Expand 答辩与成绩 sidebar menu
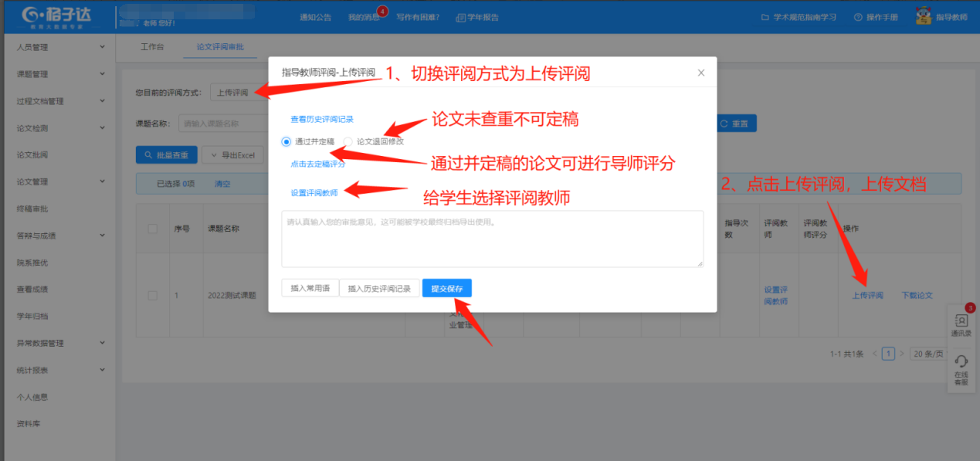 pos(58,236)
